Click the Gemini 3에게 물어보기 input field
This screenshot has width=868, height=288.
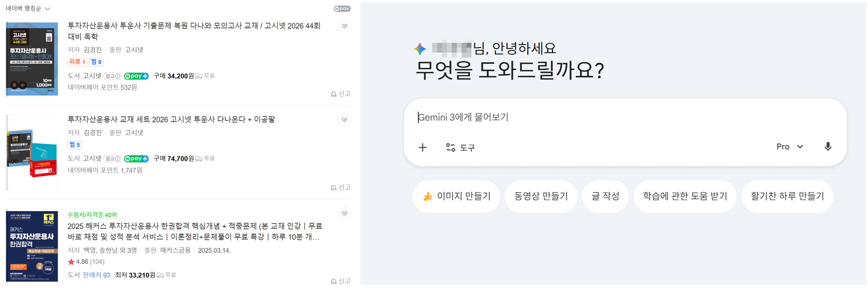[607, 117]
